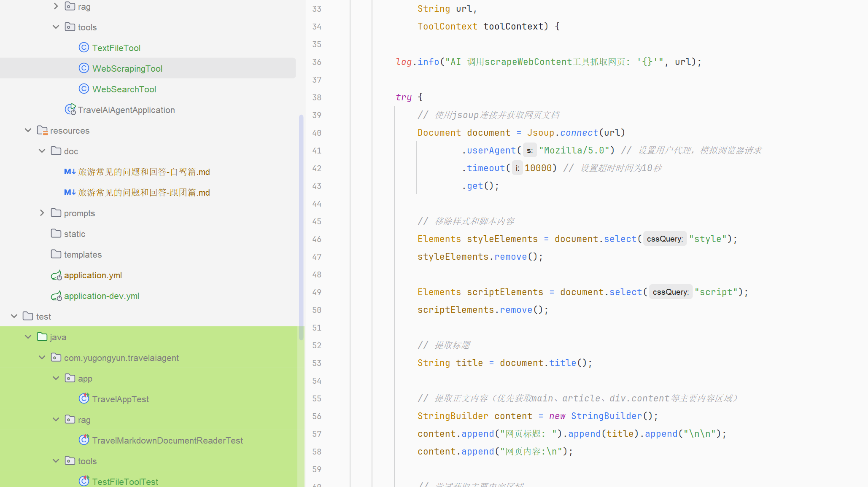Screen dimensions: 868x487
Task: Expand the prompts folder
Action: pos(42,213)
